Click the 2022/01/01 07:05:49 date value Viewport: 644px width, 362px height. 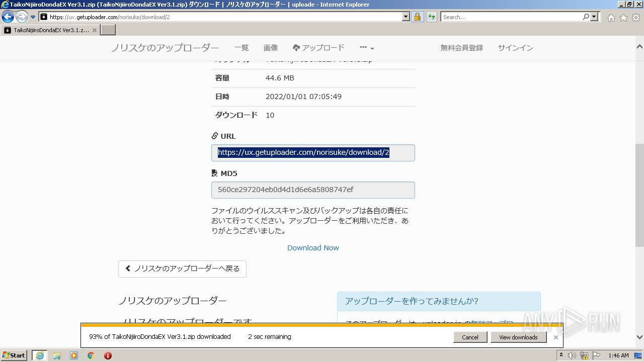coord(303,97)
